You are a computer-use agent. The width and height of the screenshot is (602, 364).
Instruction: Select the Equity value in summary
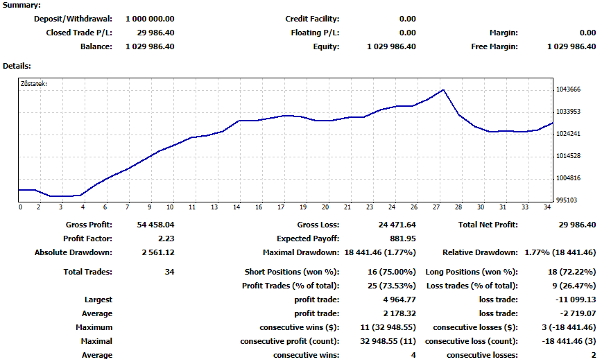point(391,46)
